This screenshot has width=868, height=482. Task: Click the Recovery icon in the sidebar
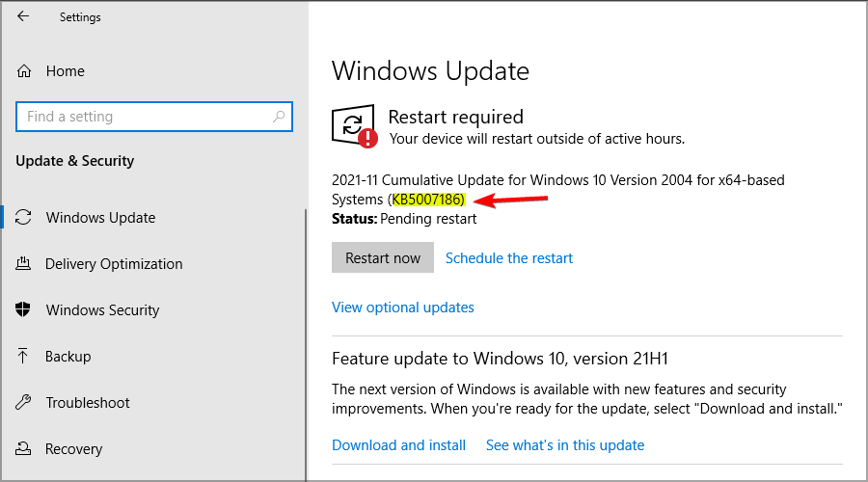click(23, 448)
